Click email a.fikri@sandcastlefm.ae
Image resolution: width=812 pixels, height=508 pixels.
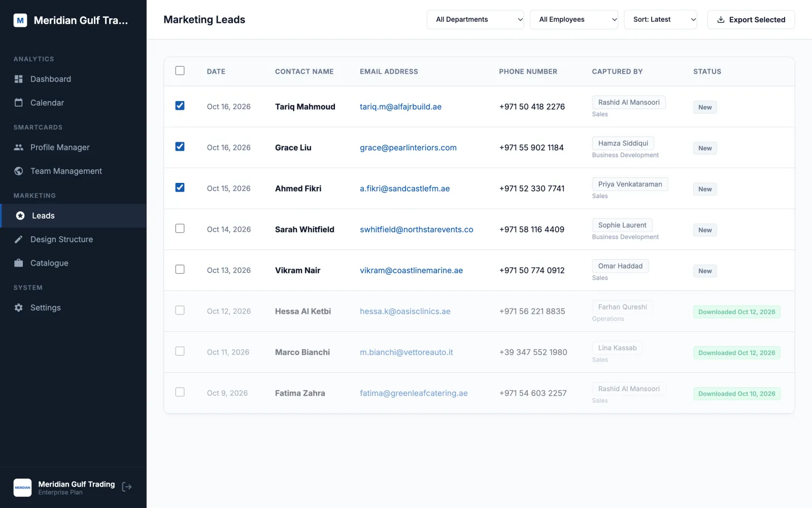pos(404,188)
